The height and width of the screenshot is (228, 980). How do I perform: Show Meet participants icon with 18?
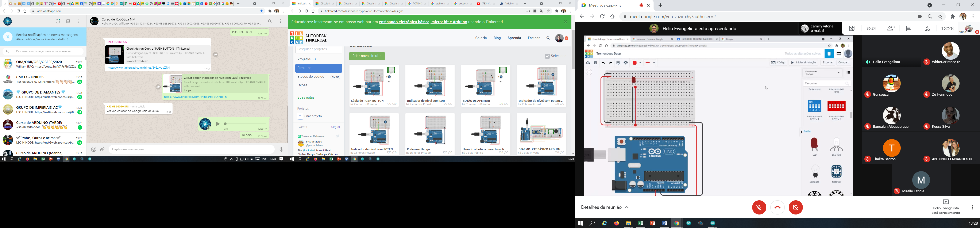(891, 28)
